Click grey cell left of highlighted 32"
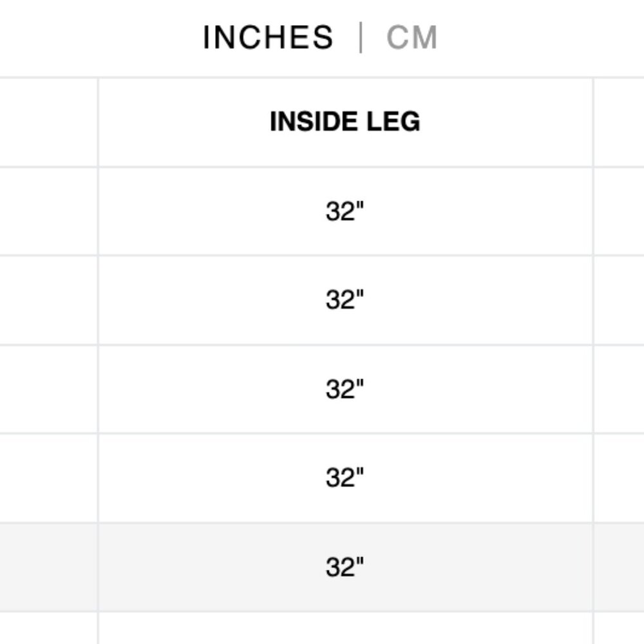 [x=48, y=567]
